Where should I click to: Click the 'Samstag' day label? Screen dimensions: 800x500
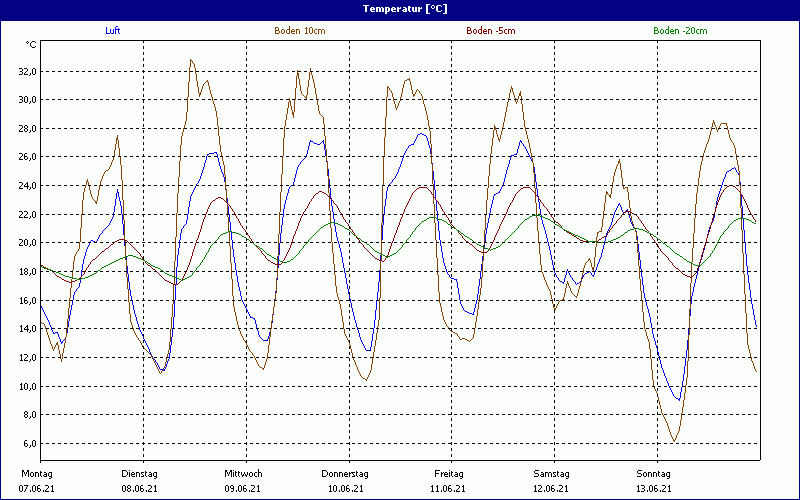pyautogui.click(x=552, y=474)
